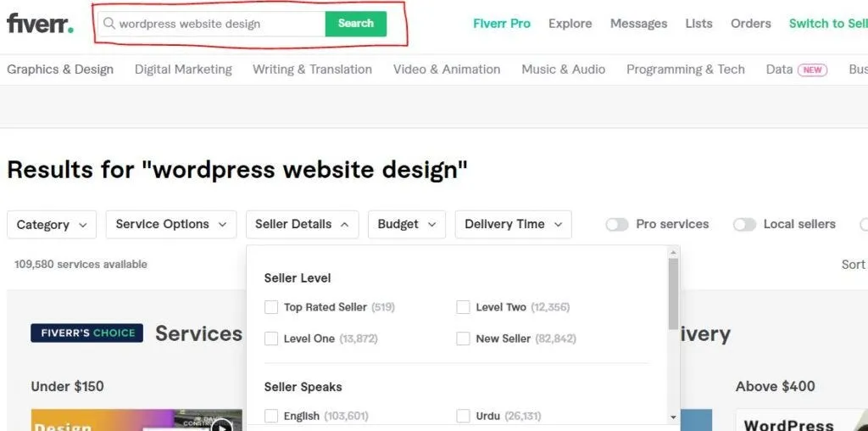Viewport: 868px width, 431px height.
Task: Open the Budget filter dropdown
Action: click(407, 224)
